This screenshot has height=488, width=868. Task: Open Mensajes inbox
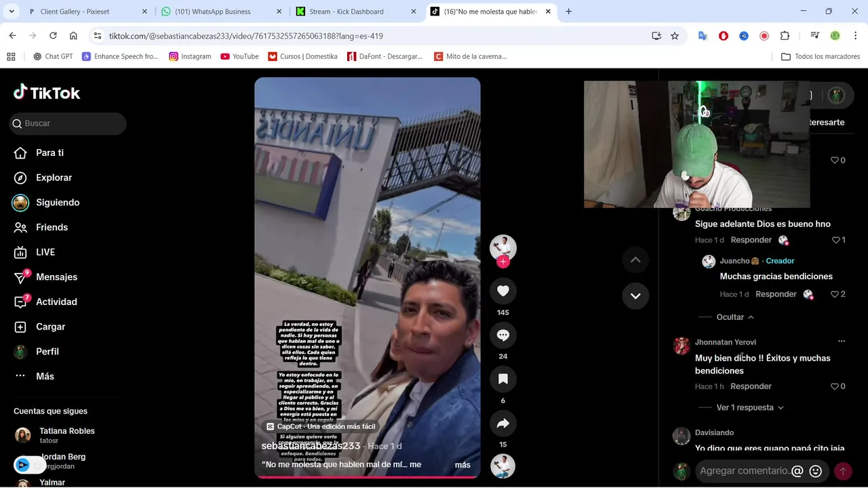(45, 277)
